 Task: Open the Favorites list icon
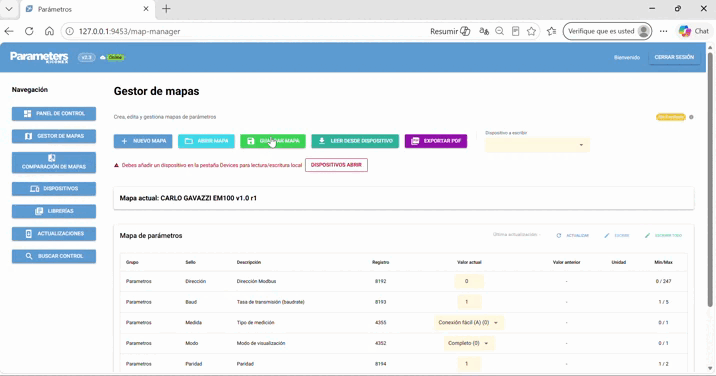coord(552,31)
